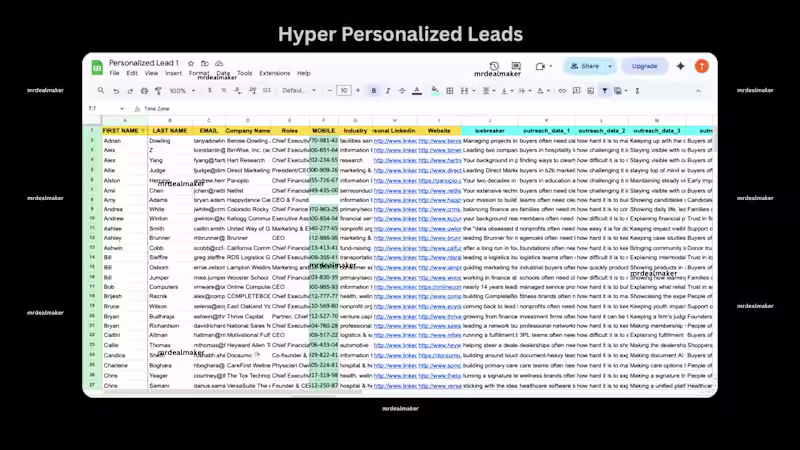800x450 pixels.
Task: Open the name box dropdown arrow
Action: point(122,109)
